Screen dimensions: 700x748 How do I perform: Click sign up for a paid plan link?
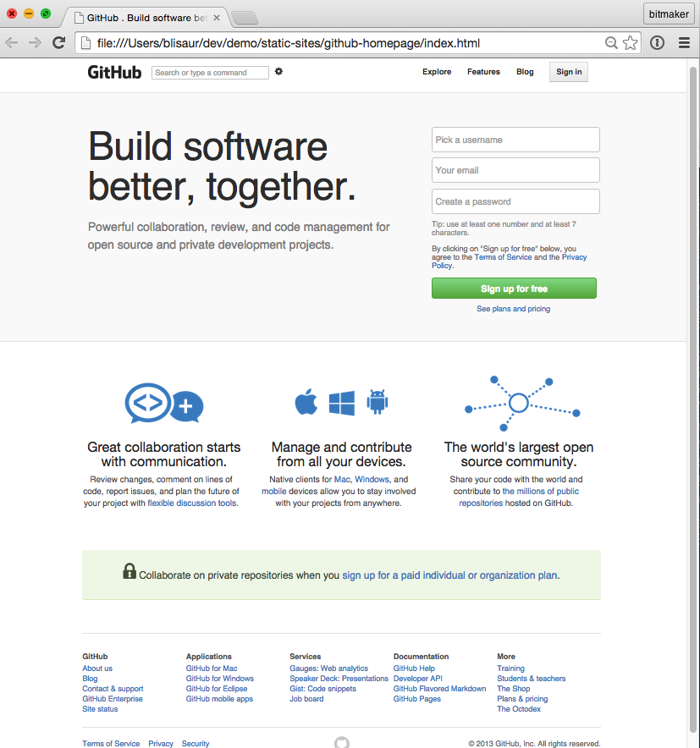449,575
